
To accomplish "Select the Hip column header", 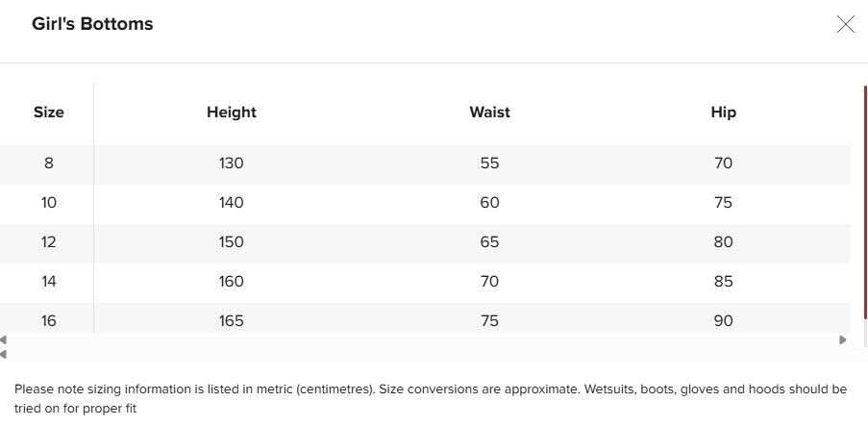I will pos(723,113).
